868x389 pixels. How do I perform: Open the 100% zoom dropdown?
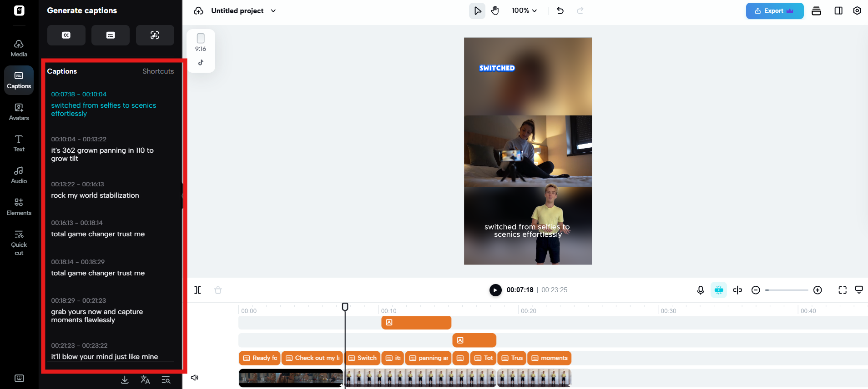pyautogui.click(x=524, y=10)
